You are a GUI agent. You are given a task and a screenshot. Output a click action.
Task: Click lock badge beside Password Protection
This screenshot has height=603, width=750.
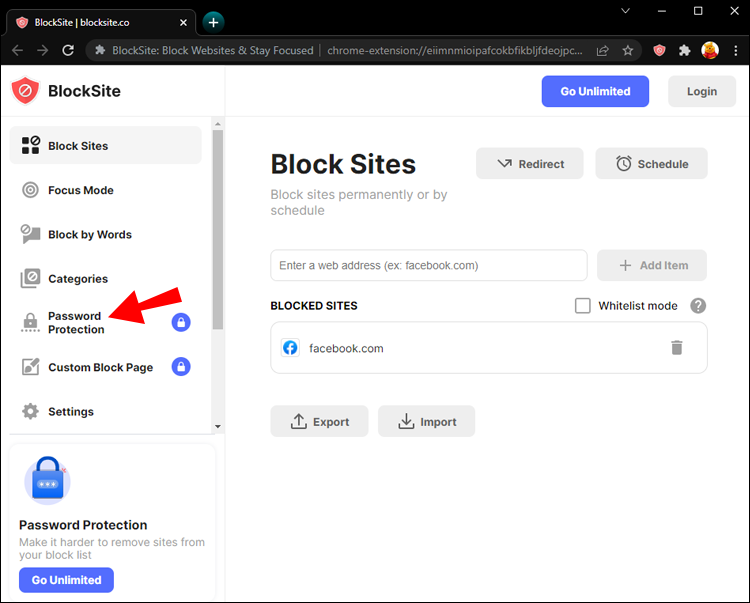coord(181,322)
